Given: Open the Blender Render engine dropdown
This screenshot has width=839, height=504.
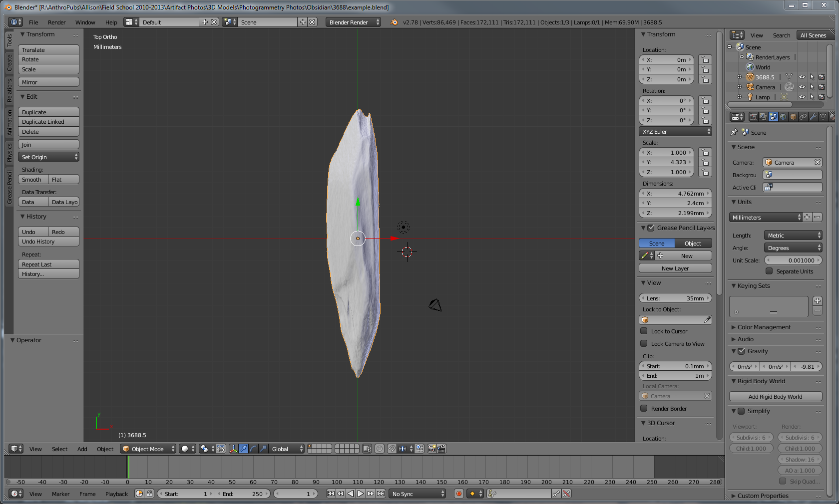Looking at the screenshot, I should point(353,22).
